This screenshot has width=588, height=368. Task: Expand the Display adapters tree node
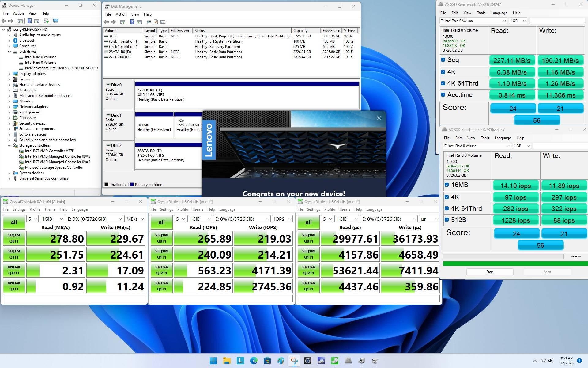point(9,74)
